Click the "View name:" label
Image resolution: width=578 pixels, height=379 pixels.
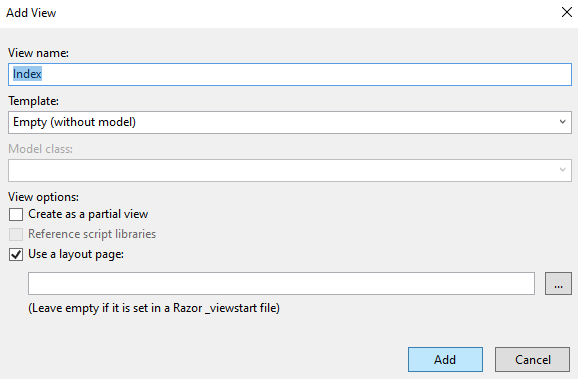38,53
